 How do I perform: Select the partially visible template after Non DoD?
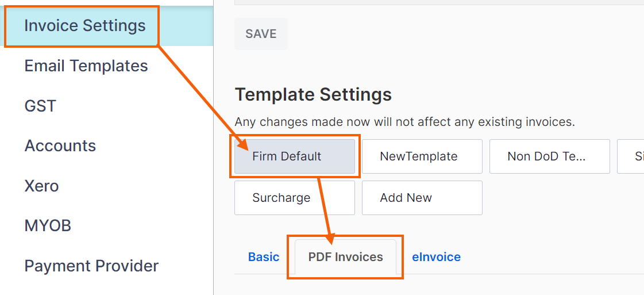630,156
